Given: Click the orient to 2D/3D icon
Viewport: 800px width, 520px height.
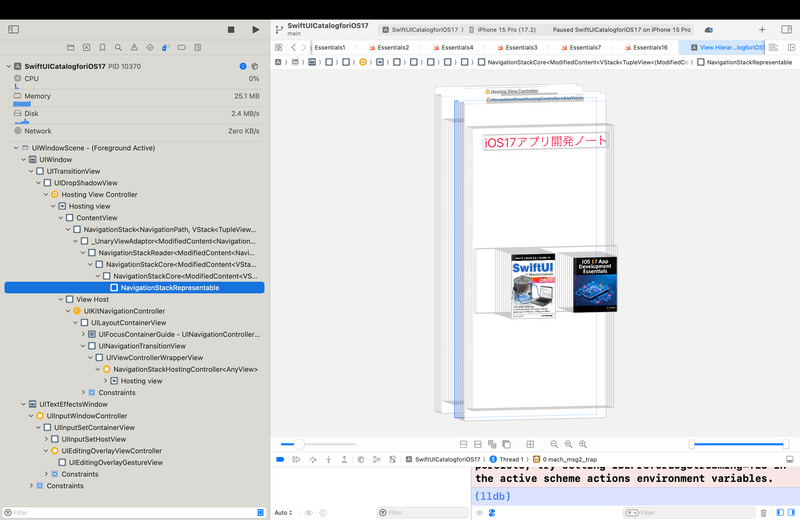Looking at the screenshot, I should tap(507, 444).
